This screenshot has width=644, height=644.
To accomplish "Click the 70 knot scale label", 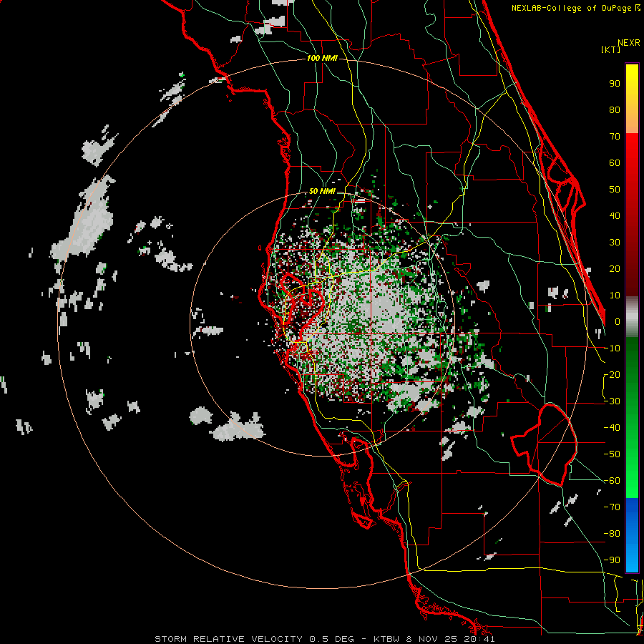I will pyautogui.click(x=615, y=137).
